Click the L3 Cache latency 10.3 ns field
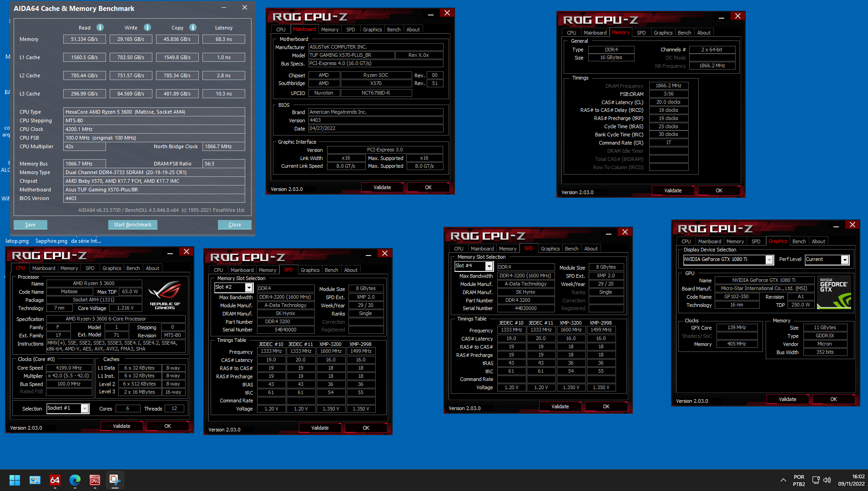This screenshot has width=868, height=491. [x=223, y=94]
